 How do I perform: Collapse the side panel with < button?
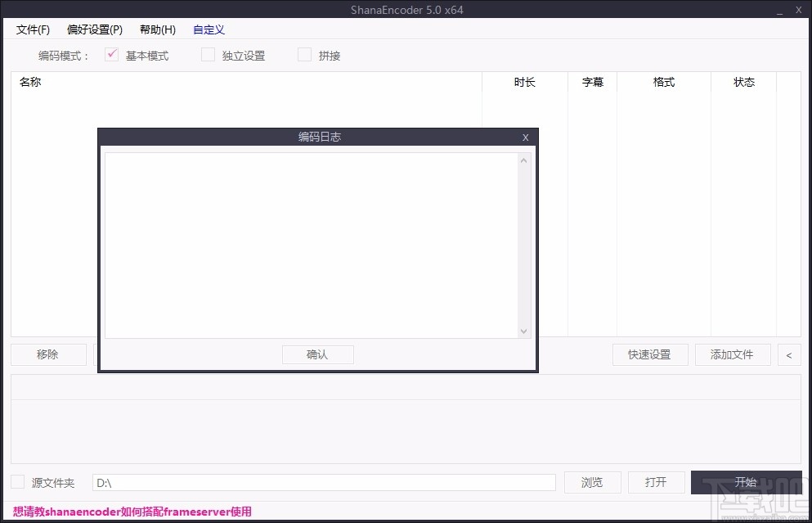pos(788,354)
